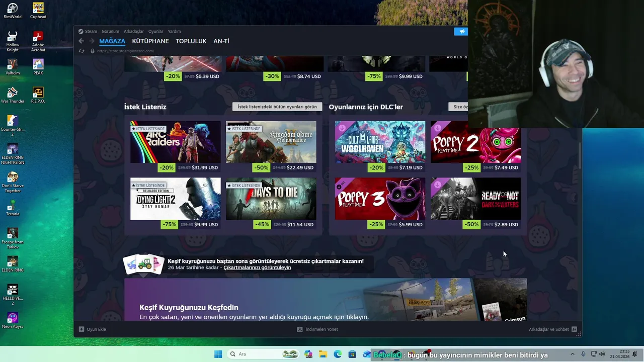Open the Görünüm menu
This screenshot has width=644, height=362.
pyautogui.click(x=110, y=31)
